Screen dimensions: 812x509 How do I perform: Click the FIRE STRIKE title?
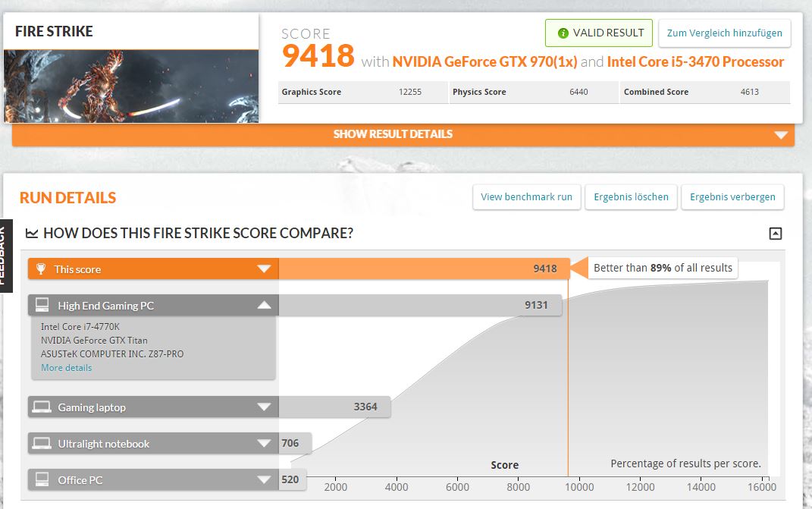pos(54,31)
